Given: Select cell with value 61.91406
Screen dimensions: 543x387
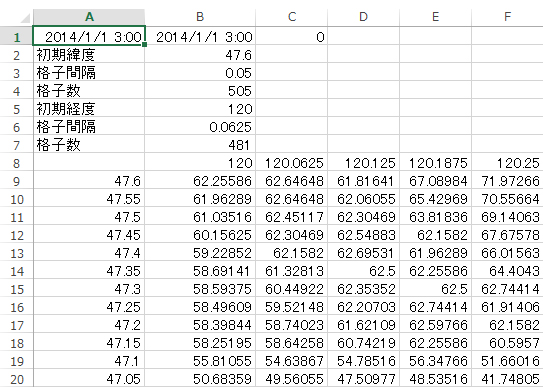Looking at the screenshot, I should tap(507, 307).
